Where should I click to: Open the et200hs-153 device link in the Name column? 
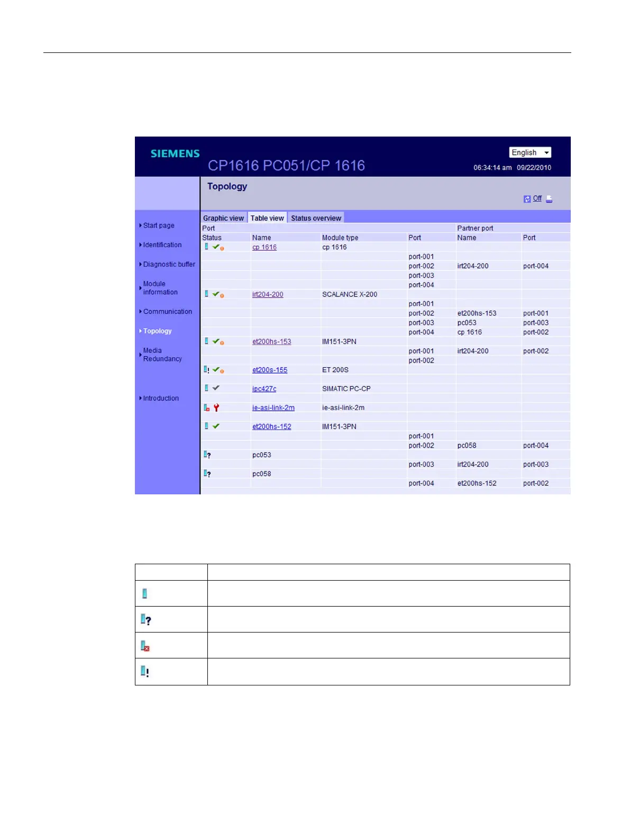tap(272, 342)
